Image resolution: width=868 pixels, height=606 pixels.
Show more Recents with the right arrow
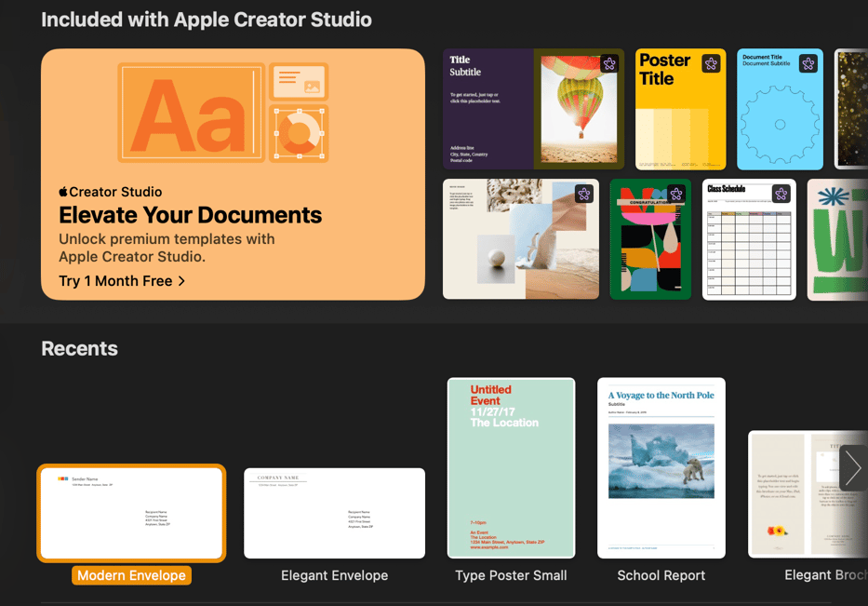[x=854, y=468]
